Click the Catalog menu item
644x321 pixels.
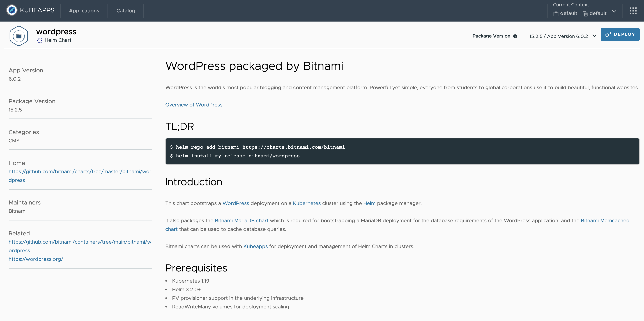(125, 10)
